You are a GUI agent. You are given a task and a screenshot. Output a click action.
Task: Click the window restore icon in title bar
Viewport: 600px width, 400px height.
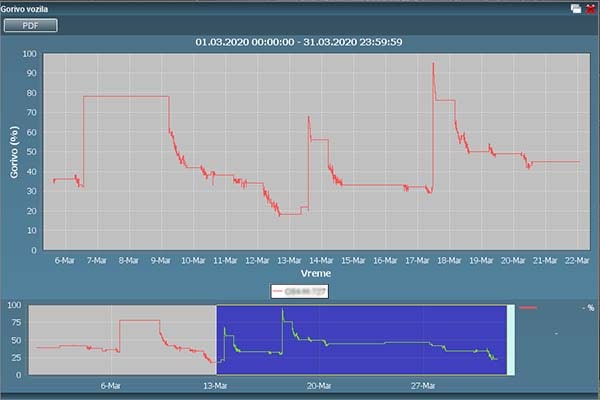[576, 8]
